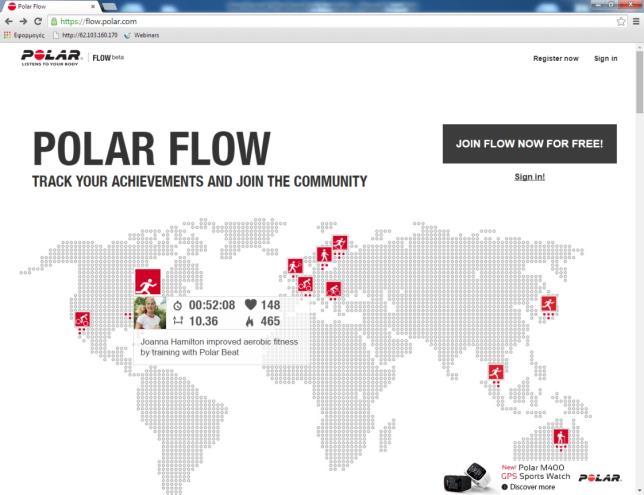Go forward with the browser forward arrow
The width and height of the screenshot is (644, 495).
(23, 21)
